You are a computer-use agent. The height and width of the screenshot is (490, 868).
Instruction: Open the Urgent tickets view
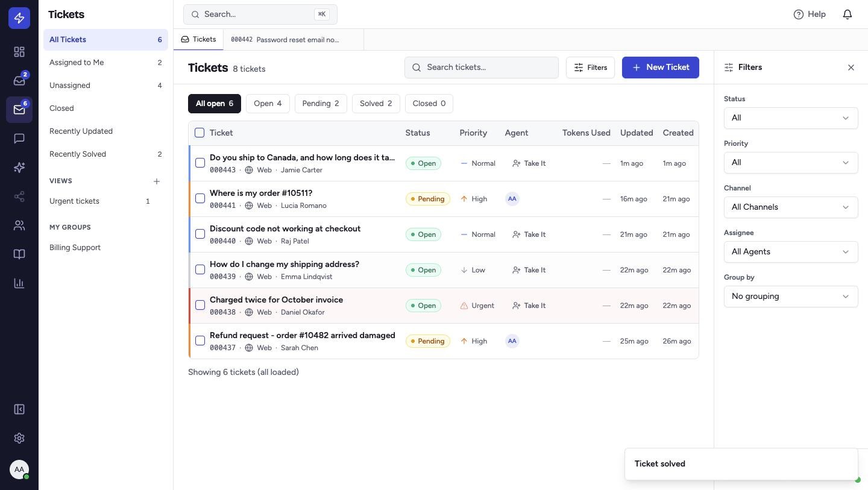click(x=105, y=201)
